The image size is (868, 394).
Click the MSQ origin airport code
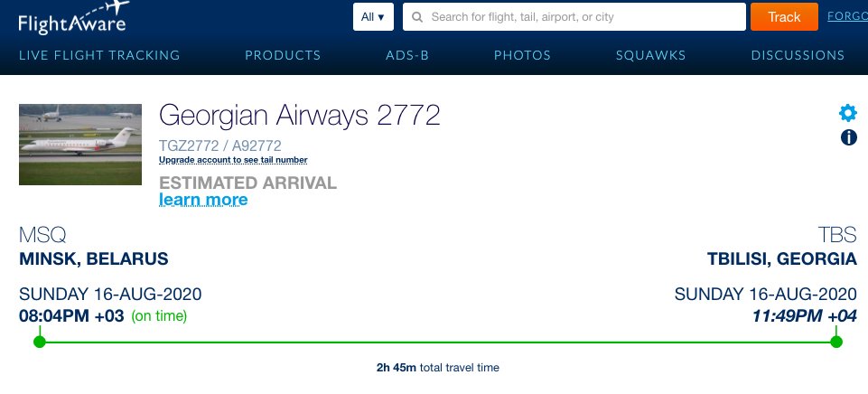tap(42, 235)
